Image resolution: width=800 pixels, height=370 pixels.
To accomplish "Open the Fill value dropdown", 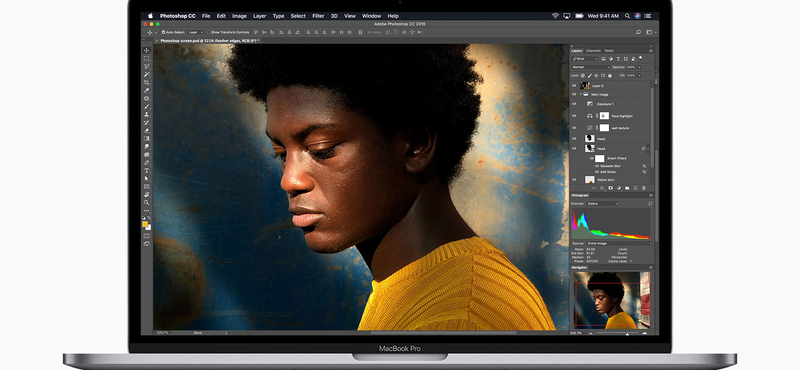I will coord(639,76).
